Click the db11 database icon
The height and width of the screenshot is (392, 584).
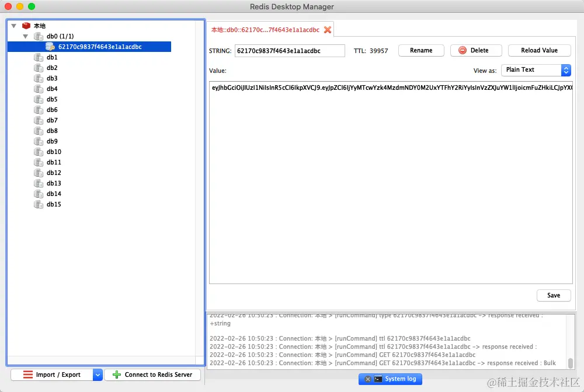[39, 162]
